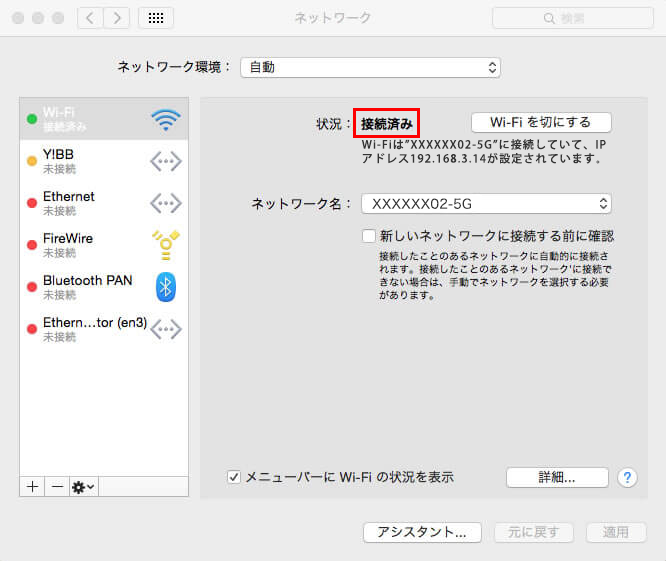Click the Y!BB network arrows icon
Viewport: 666px width, 561px height.
(x=166, y=161)
